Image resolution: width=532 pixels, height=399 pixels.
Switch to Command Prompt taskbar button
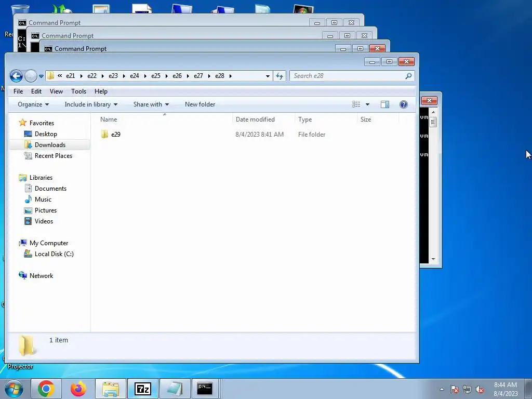[x=205, y=389]
